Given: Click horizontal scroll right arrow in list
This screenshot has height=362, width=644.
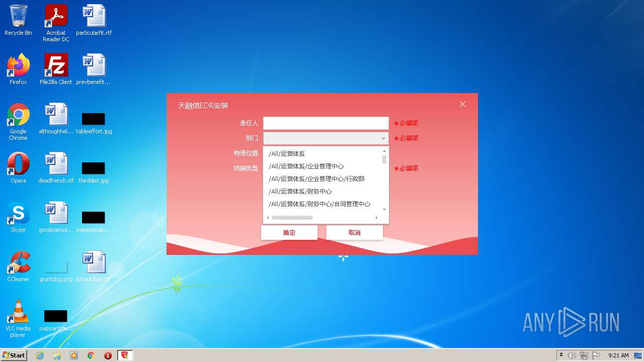Looking at the screenshot, I should [376, 218].
